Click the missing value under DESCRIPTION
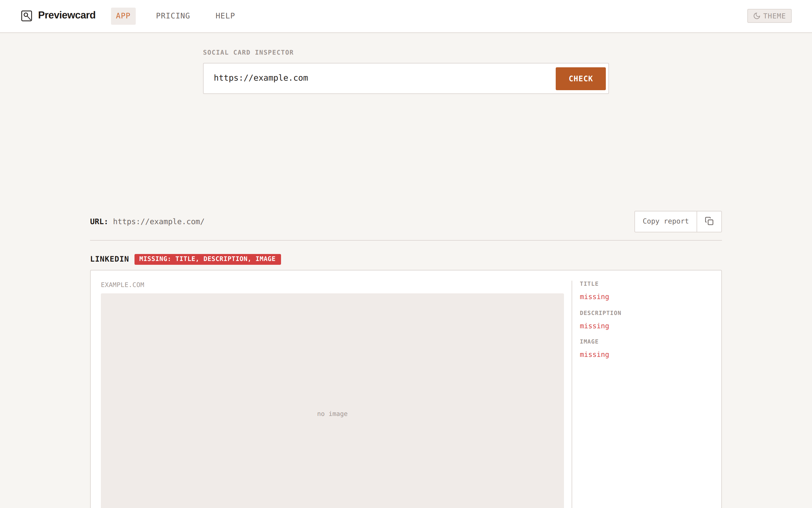Viewport: 812px width, 508px height. click(594, 326)
